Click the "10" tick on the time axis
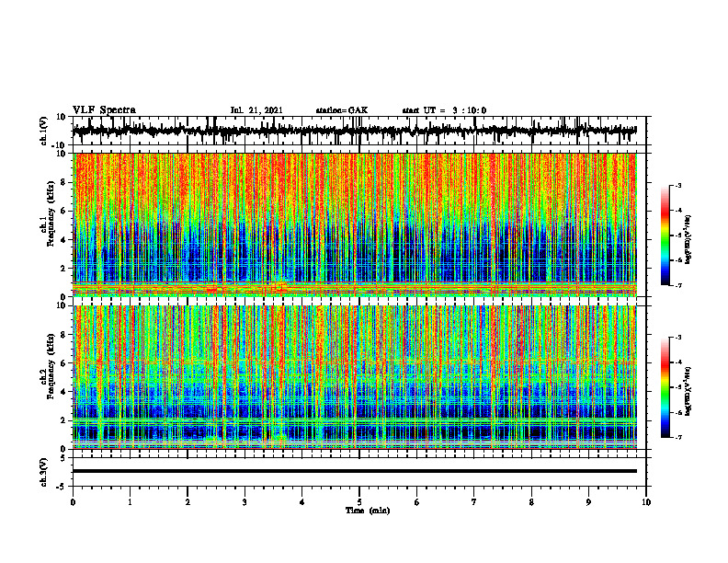This screenshot has height=563, width=728. pyautogui.click(x=646, y=502)
